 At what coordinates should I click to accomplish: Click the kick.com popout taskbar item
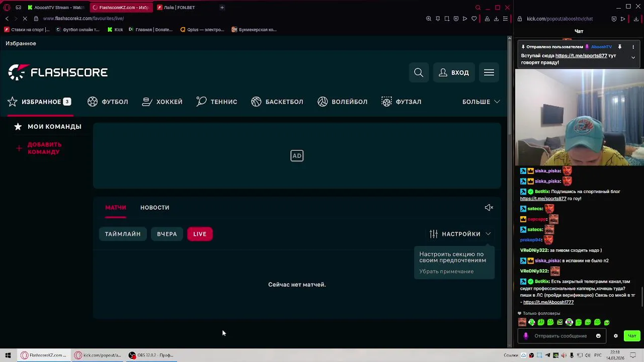[98, 355]
